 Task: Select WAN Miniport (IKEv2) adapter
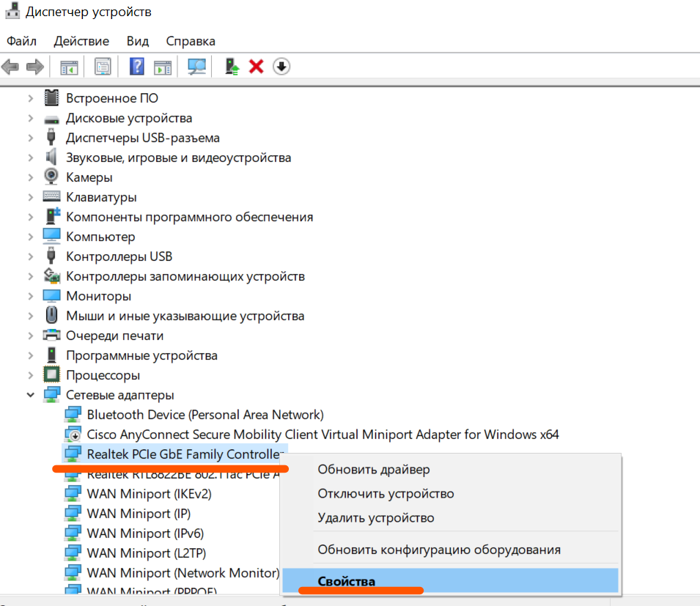[149, 494]
